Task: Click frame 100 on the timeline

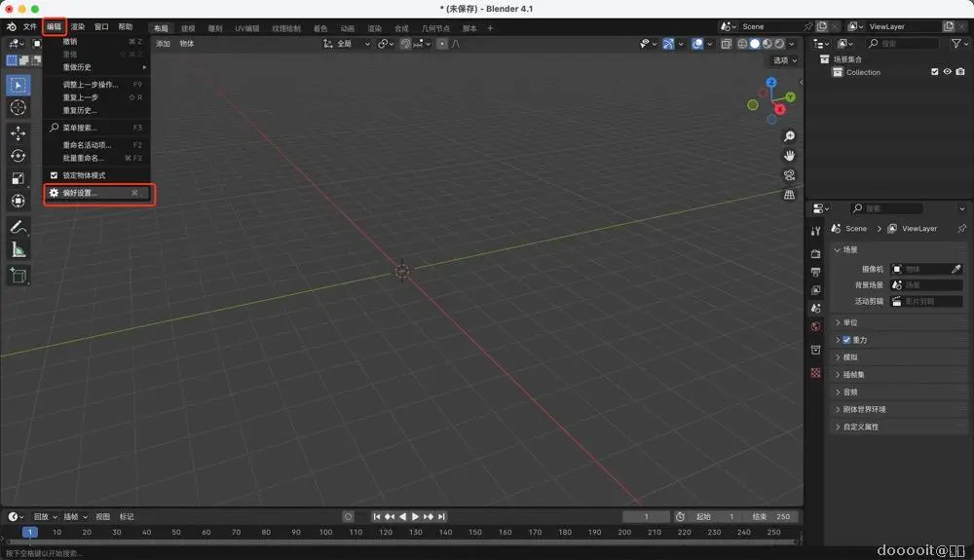Action: [x=325, y=532]
